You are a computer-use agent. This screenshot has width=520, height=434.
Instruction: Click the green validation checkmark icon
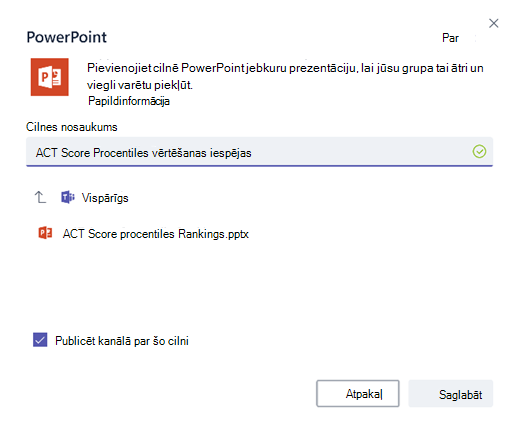[x=479, y=152]
